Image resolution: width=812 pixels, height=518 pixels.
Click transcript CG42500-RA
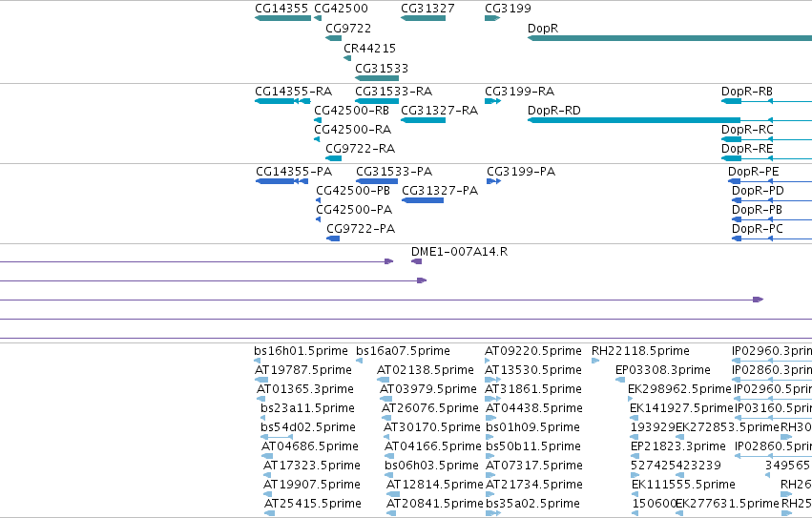[x=317, y=139]
